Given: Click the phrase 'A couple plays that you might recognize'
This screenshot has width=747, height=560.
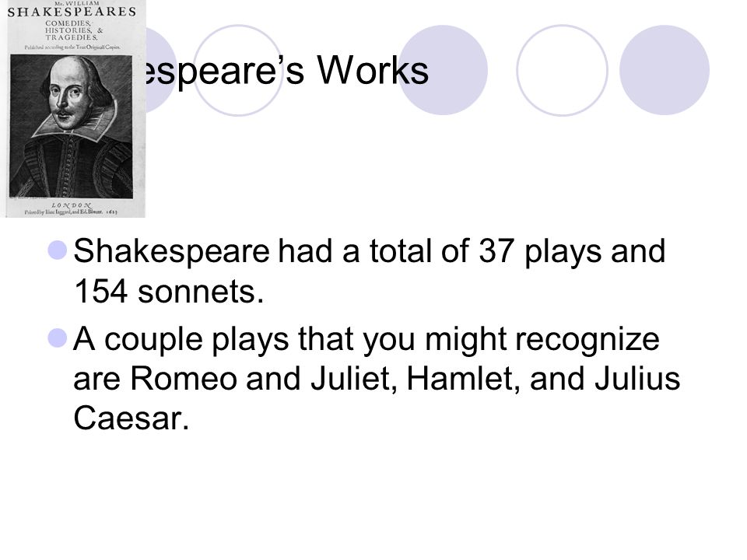Looking at the screenshot, I should click(x=366, y=339).
